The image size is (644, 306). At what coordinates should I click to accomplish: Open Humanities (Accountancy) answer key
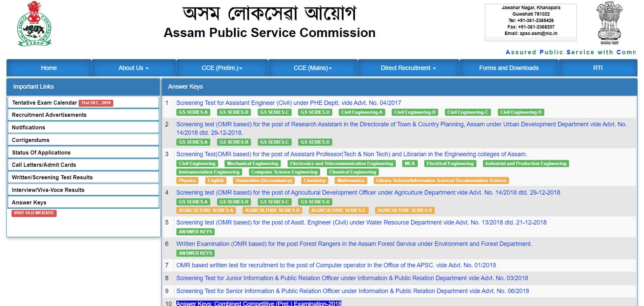[264, 180]
